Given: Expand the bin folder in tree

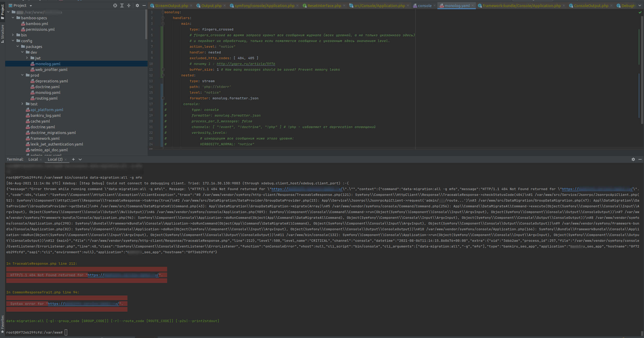Looking at the screenshot, I should coord(13,35).
